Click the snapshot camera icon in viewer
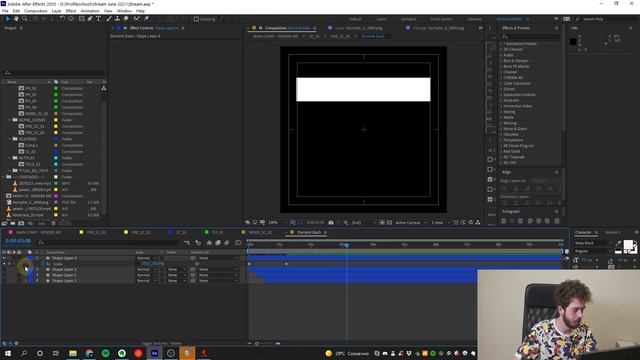 [x=331, y=222]
